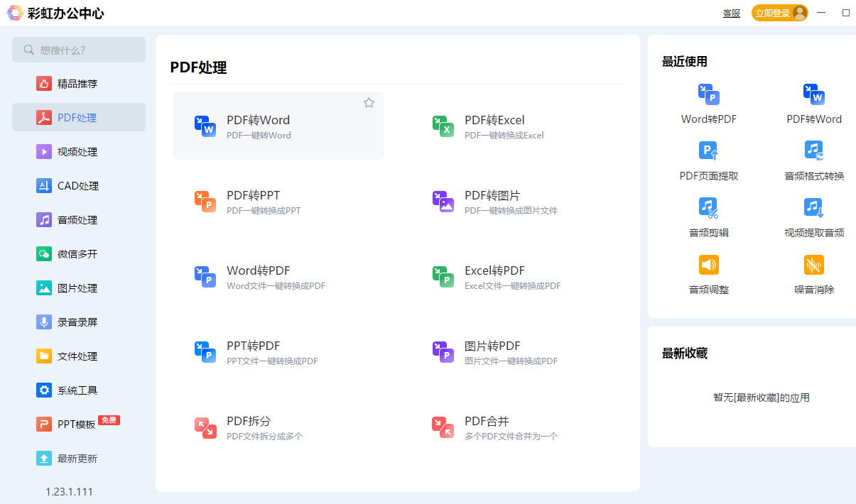The height and width of the screenshot is (504, 856).
Task: Open 录音录屏 in the sidebar
Action: coord(79,322)
